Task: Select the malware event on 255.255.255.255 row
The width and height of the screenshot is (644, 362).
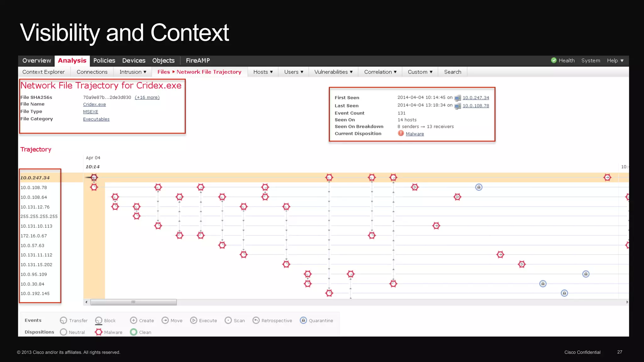Action: (136, 216)
